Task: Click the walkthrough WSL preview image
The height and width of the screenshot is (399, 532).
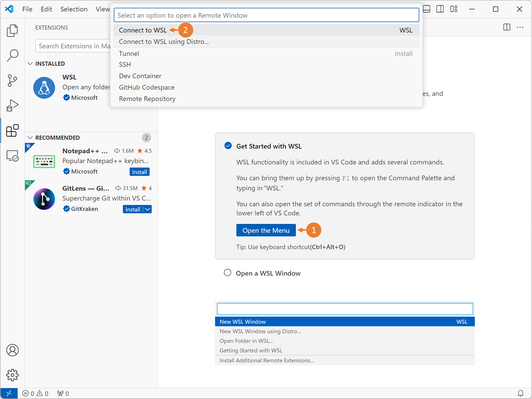Action: pyautogui.click(x=345, y=333)
